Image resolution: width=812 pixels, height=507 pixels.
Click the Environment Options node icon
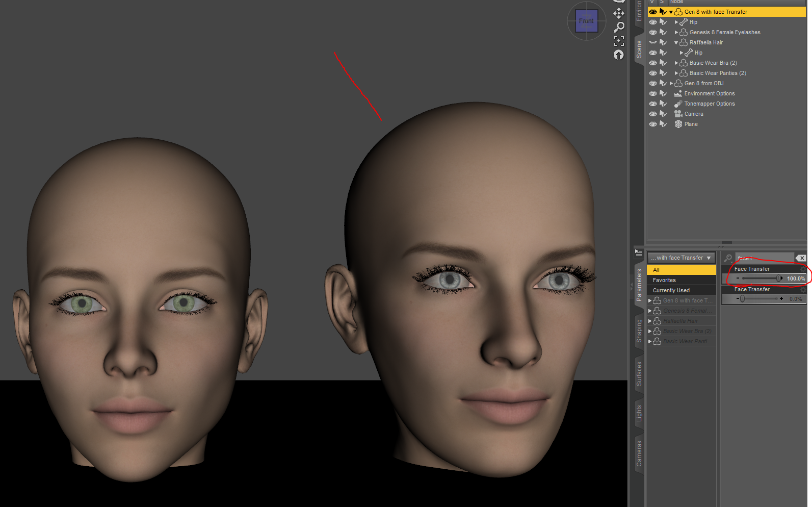pos(678,93)
